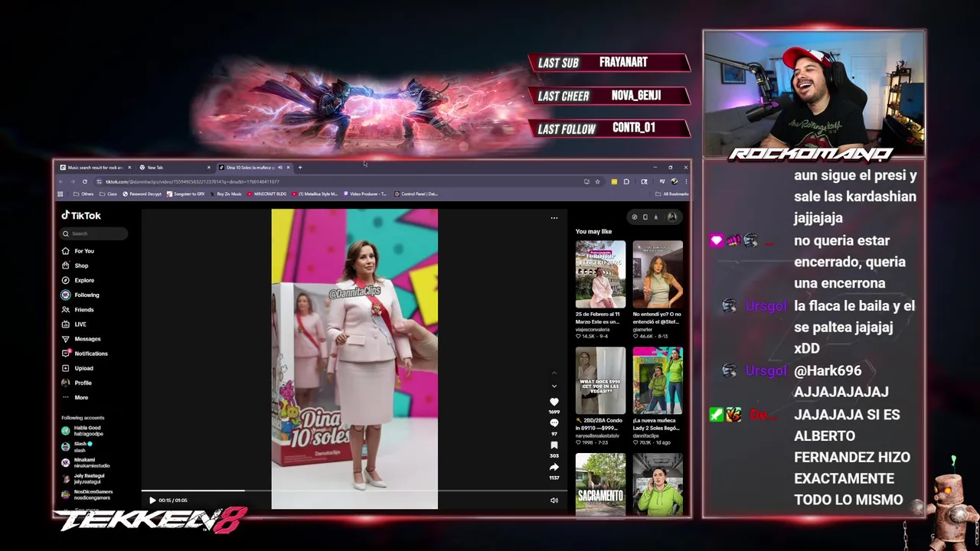The image size is (980, 551).
Task: Bookmark the video to favorites
Action: (554, 445)
